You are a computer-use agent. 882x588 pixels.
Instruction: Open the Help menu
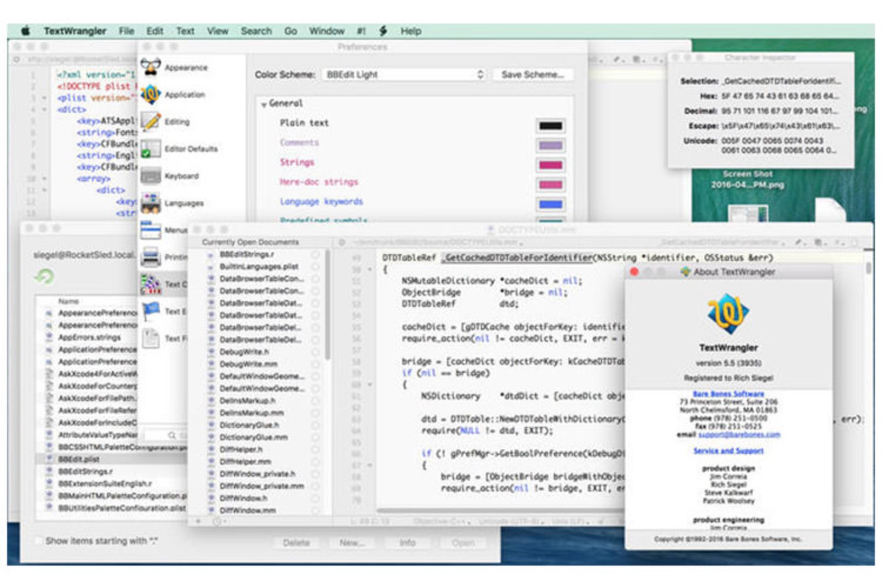(411, 31)
